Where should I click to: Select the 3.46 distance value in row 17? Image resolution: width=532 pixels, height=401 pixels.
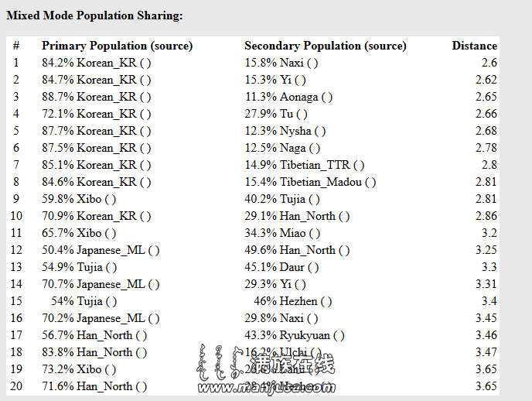pos(486,335)
